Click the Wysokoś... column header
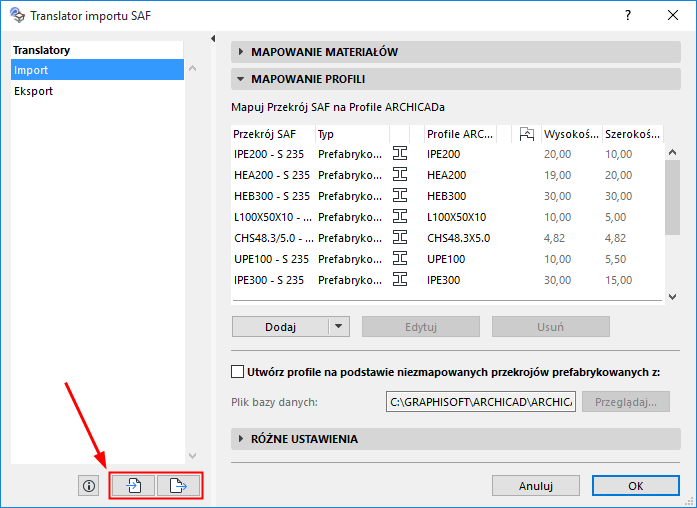Image resolution: width=697 pixels, height=508 pixels. (x=571, y=134)
